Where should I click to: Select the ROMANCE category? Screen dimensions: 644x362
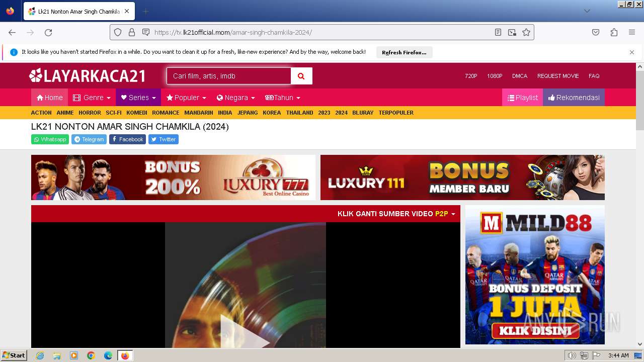click(x=166, y=113)
